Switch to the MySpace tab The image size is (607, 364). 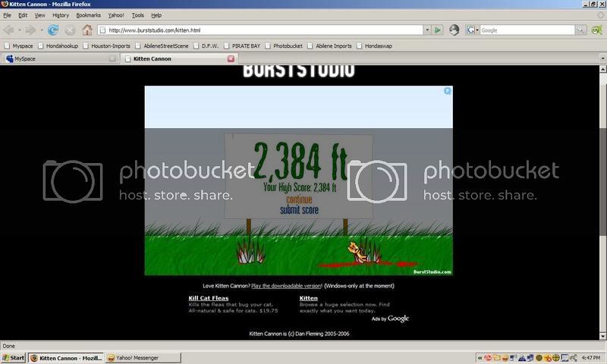[60, 59]
